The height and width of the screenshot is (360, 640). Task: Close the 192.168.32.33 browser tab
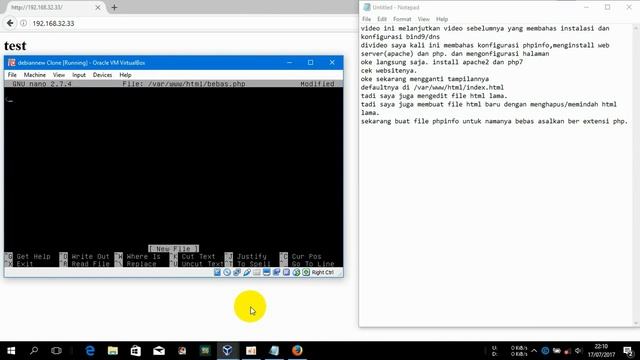click(x=98, y=7)
